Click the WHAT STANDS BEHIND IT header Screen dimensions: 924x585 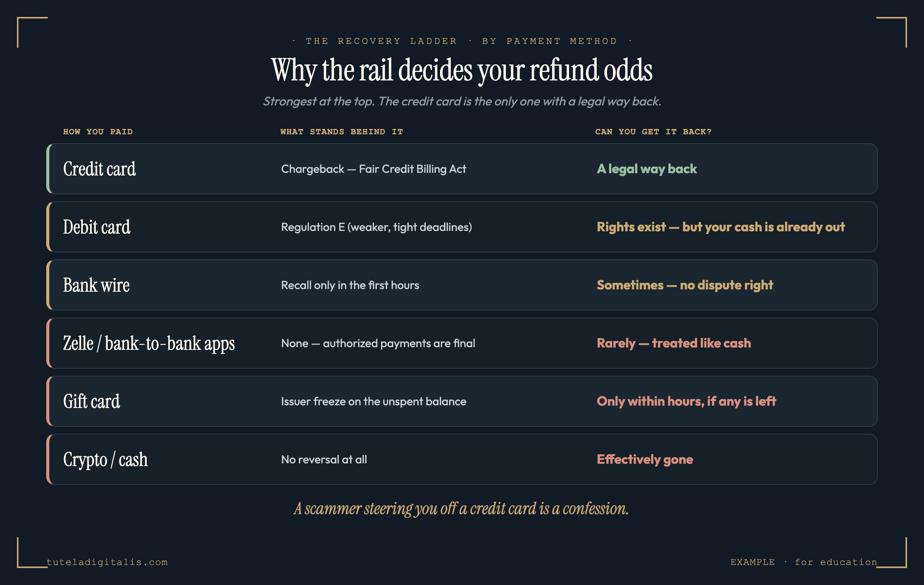point(341,132)
